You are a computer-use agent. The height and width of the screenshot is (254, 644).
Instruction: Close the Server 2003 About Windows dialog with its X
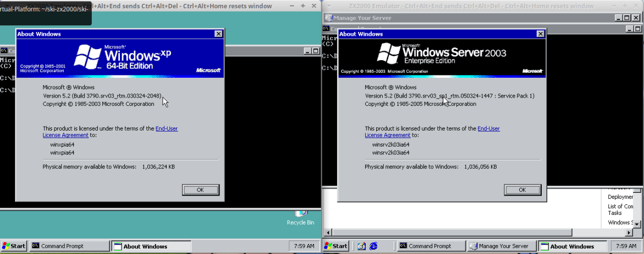tap(541, 34)
